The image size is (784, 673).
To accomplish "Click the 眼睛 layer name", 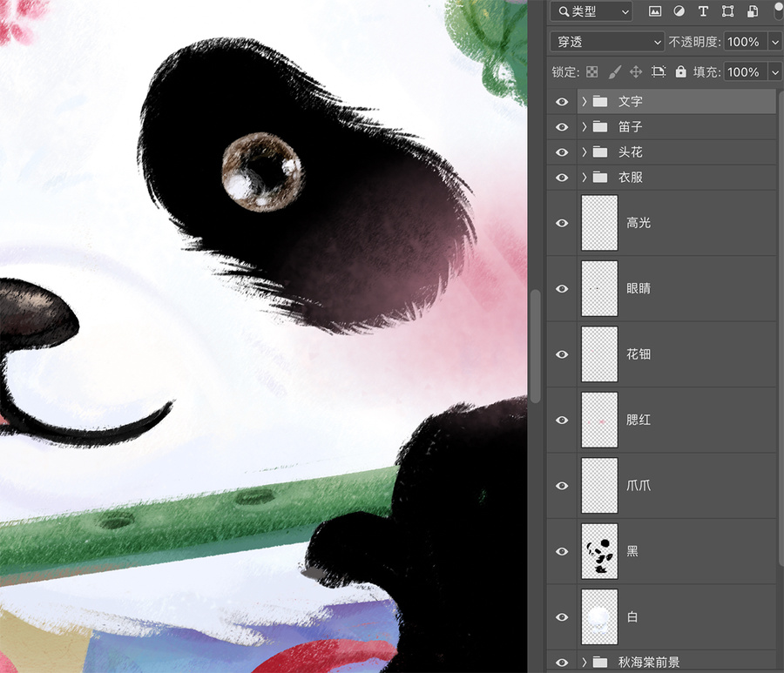I will point(639,289).
